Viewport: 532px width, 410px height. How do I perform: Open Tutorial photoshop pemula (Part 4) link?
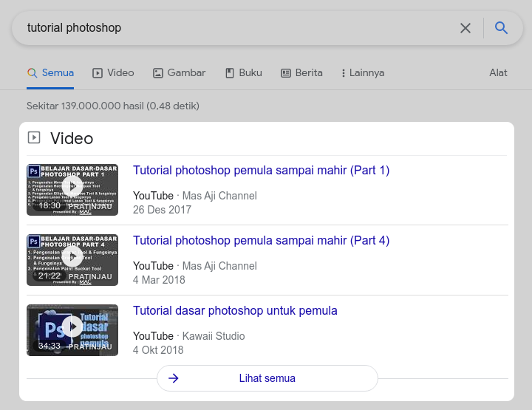261,241
